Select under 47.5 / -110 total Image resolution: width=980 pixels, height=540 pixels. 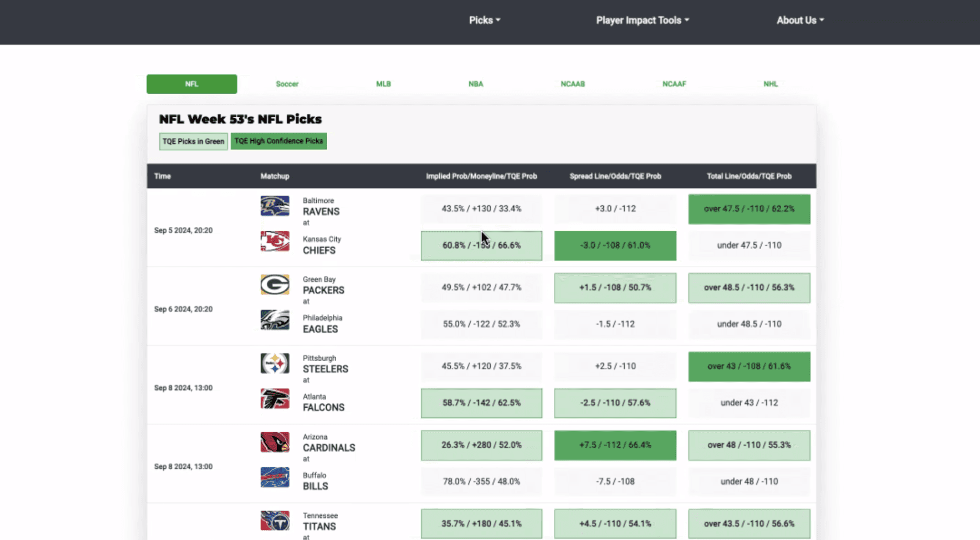[x=749, y=245]
